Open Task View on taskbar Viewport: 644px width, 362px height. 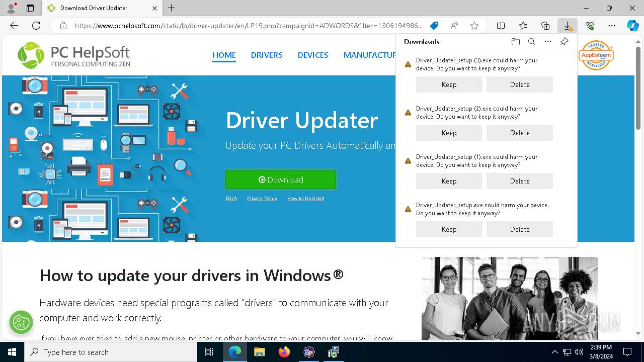coord(209,352)
